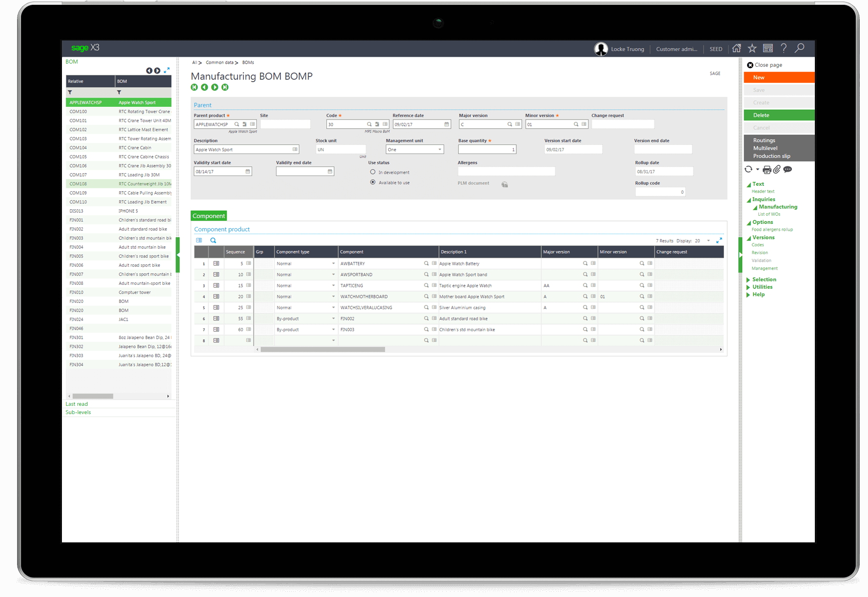Screen dimensions: 868x597
Task: Open Reference date calendar picker
Action: [447, 124]
